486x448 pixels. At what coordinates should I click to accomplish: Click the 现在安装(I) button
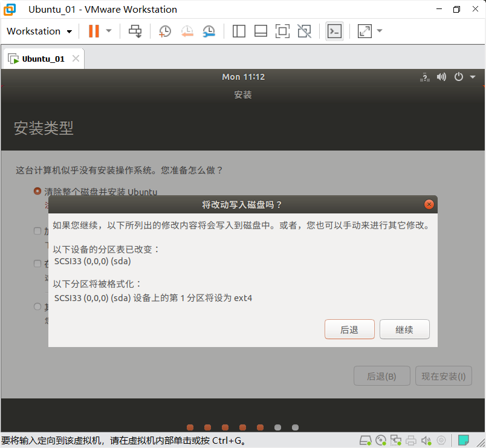444,376
